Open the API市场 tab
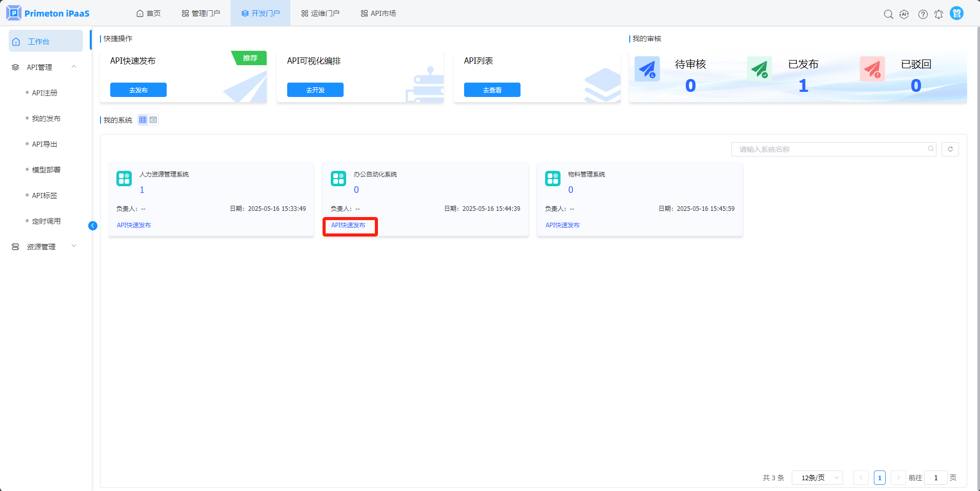 (x=378, y=13)
